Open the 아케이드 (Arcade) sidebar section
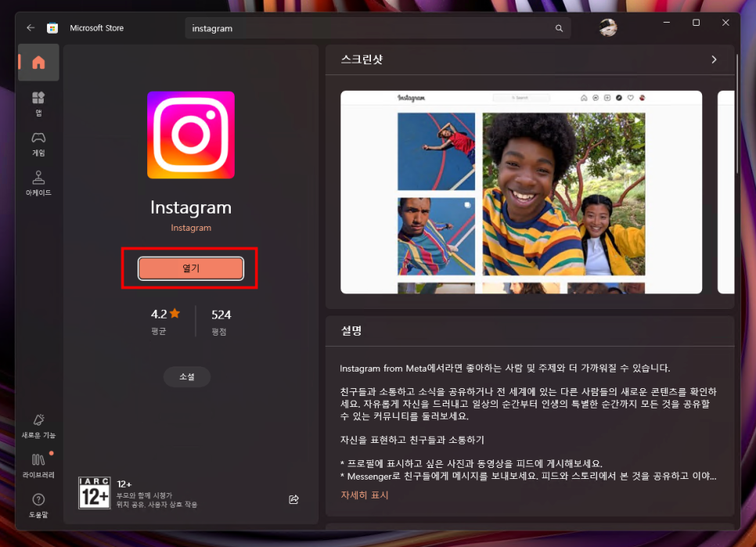Screen dimensions: 756x547 tap(38, 183)
